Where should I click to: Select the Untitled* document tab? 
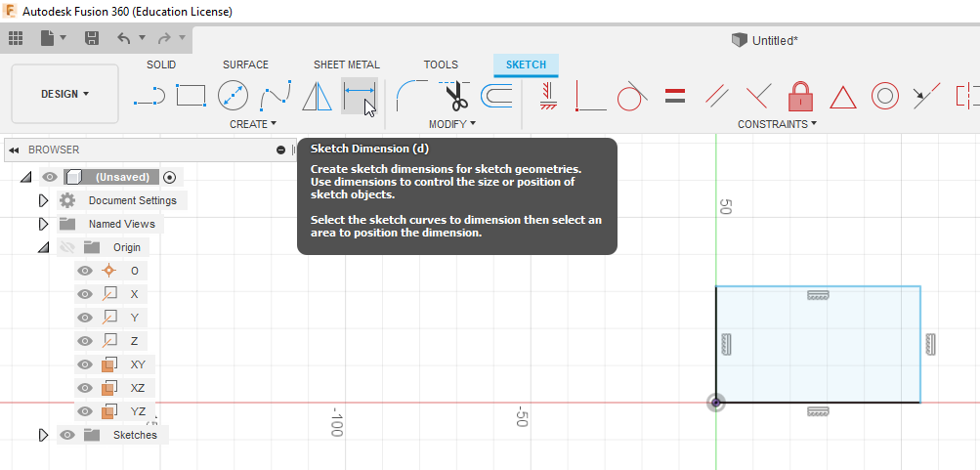click(x=765, y=41)
